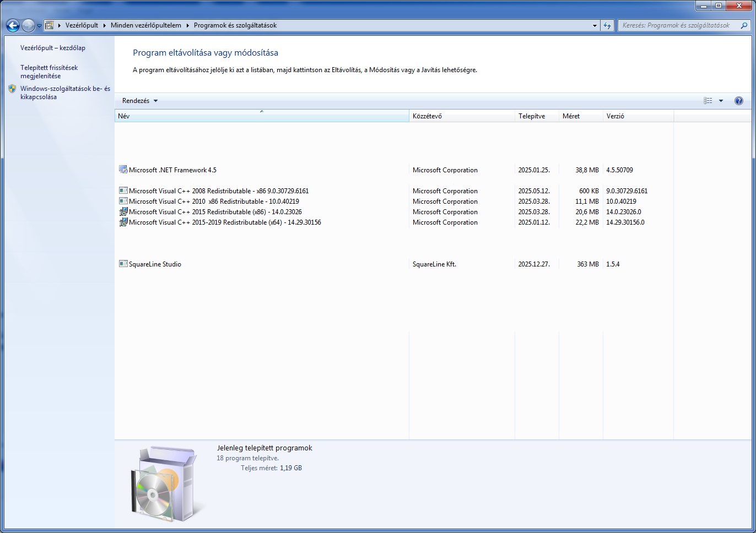Viewport: 756px width, 533px height.
Task: Click the version 4.5.50709 cell
Action: [x=619, y=170]
